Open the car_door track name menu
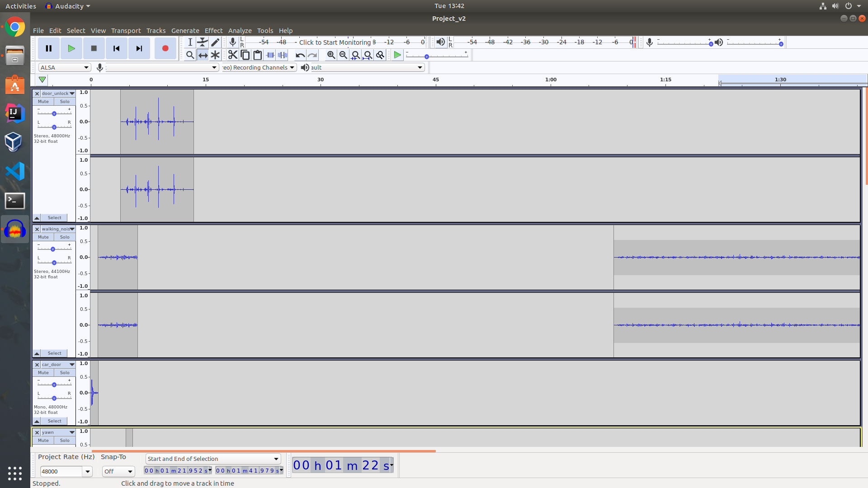Screen dimensions: 868x488 [x=58, y=365]
